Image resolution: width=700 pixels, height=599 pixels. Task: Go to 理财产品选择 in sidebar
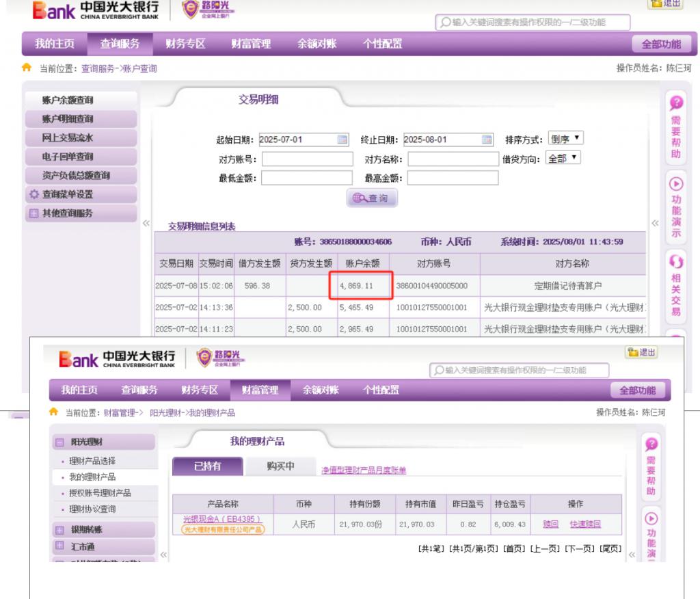tap(92, 461)
